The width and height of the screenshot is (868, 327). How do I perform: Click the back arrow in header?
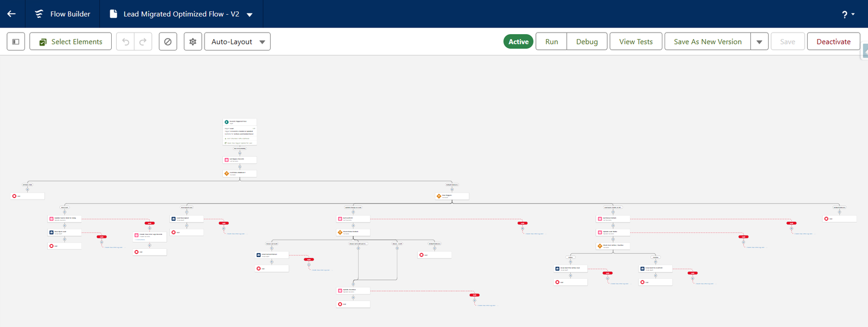coord(11,14)
